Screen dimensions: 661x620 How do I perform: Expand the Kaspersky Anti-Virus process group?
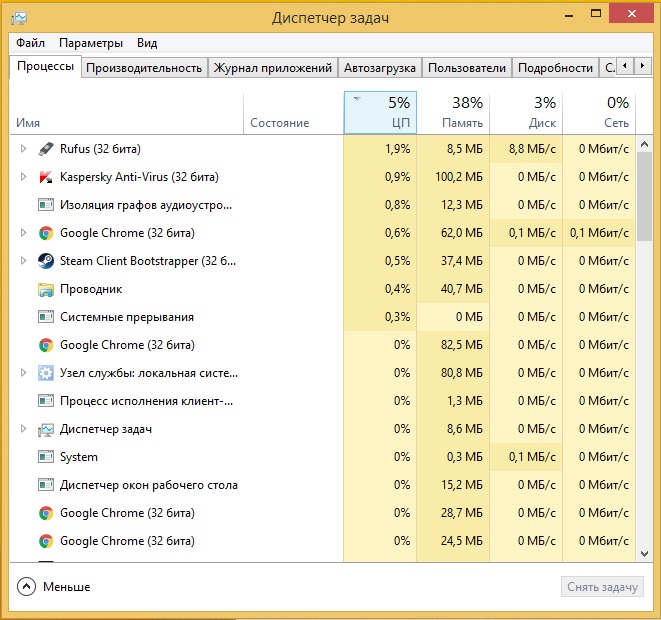24,177
